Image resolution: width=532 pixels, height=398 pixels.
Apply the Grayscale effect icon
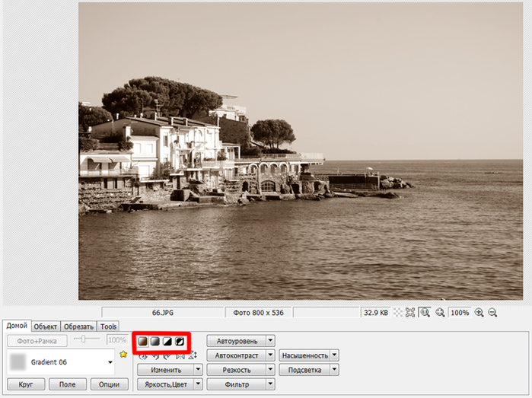(x=155, y=342)
